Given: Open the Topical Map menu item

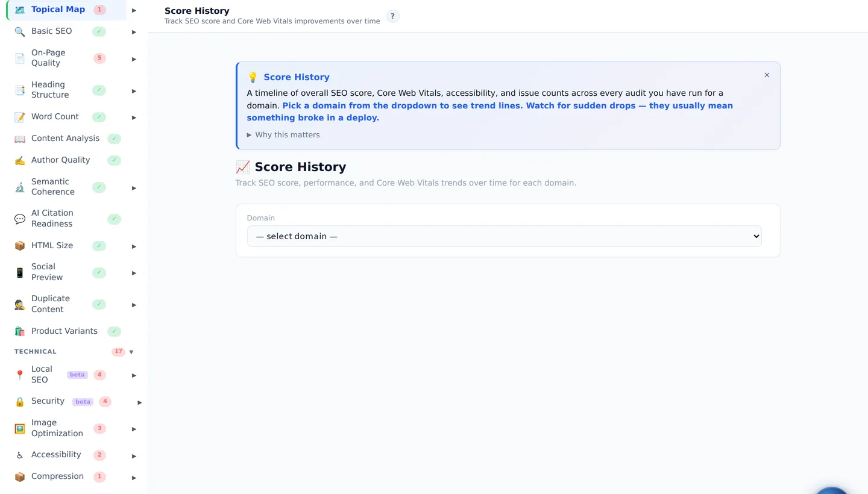Looking at the screenshot, I should pyautogui.click(x=67, y=10).
